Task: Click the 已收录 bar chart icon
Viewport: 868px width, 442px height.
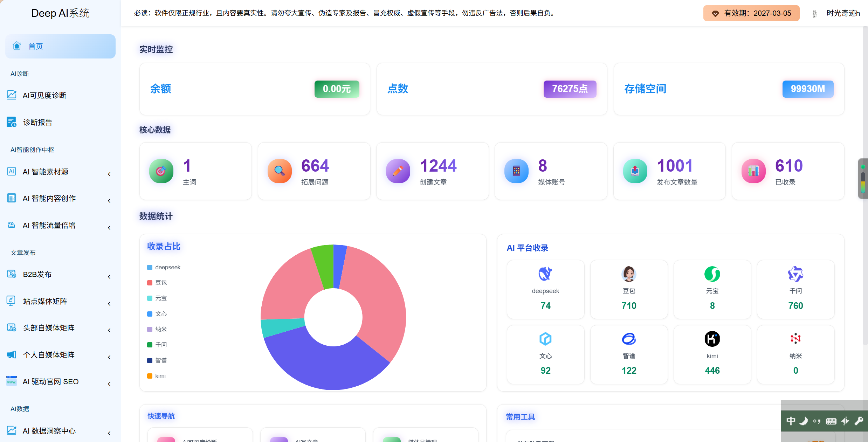Action: [753, 171]
